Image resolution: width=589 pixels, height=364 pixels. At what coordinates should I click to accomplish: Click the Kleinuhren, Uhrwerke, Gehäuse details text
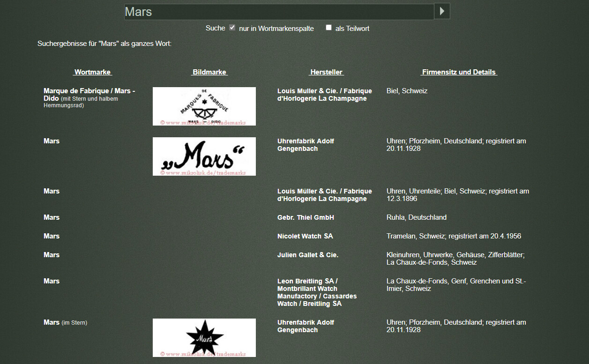click(x=455, y=259)
